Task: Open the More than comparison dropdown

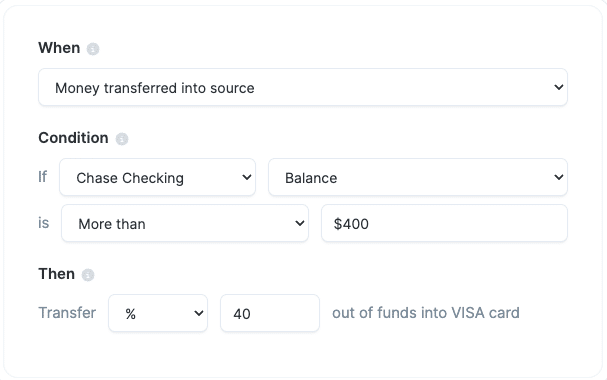Action: click(x=185, y=223)
